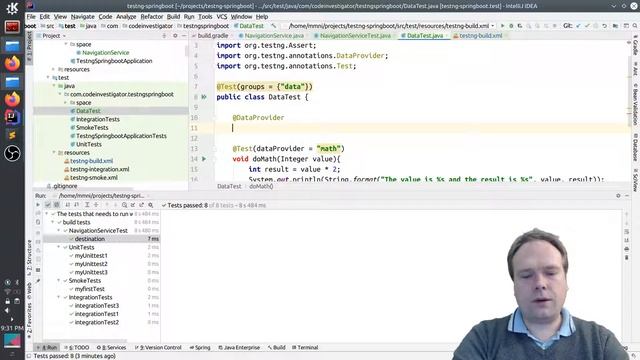Open Project panel settings gear
The height and width of the screenshot is (360, 640).
[x=175, y=36]
